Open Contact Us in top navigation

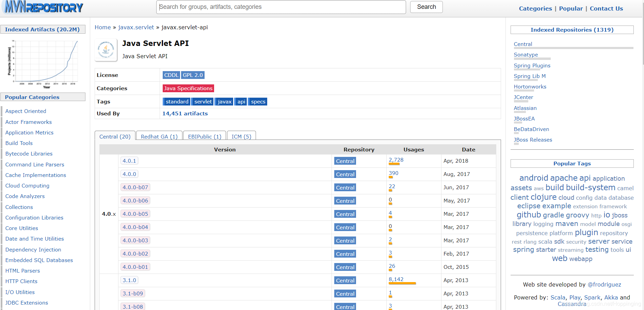606,9
